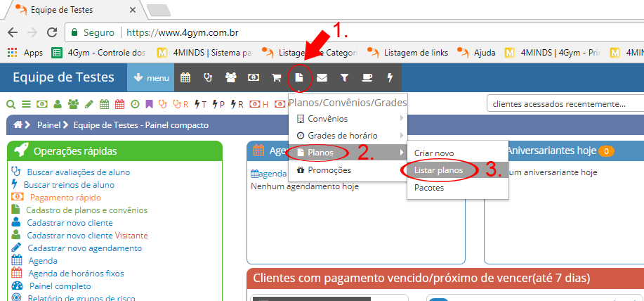Open the blue menu dropdown button
Screen dimensions: 644x301
point(150,77)
